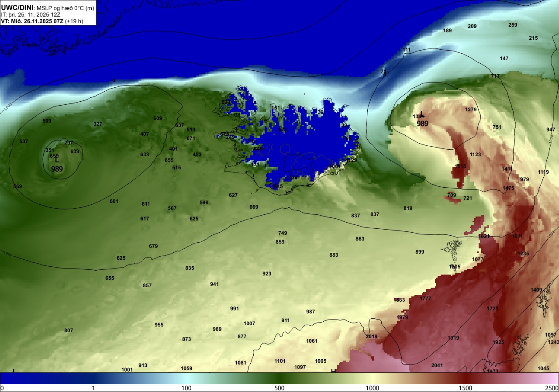This screenshot has width=559, height=392.
Task: Select the 1007 value
Action: 249,323
